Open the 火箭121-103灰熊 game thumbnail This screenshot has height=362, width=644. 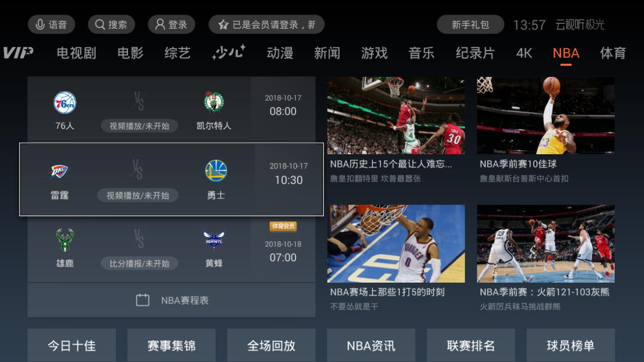click(x=546, y=243)
